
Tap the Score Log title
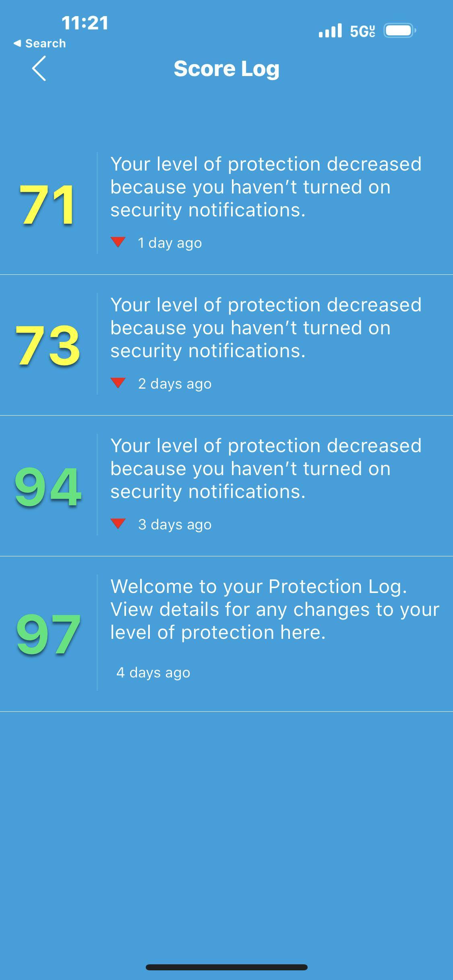226,69
